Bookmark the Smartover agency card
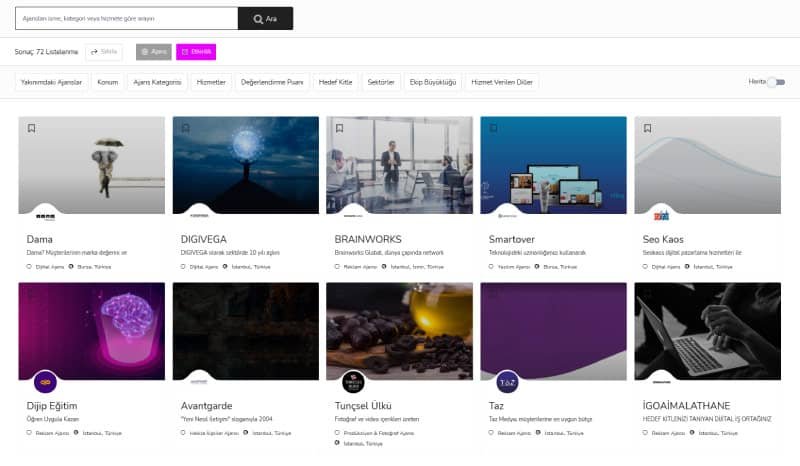The height and width of the screenshot is (466, 800). (494, 128)
